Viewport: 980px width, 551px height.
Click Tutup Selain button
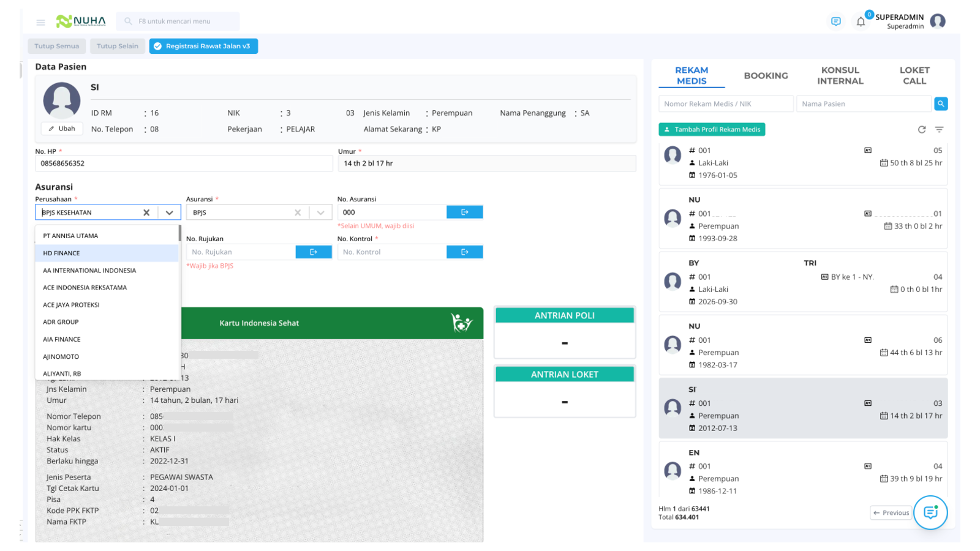(x=117, y=46)
